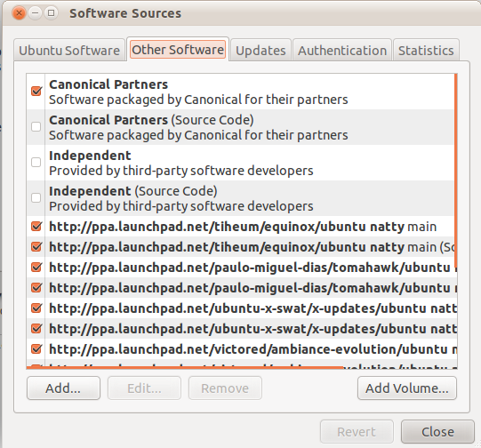The width and height of the screenshot is (481, 448).
Task: Click the vertical scrollbar of sources list
Action: (x=456, y=171)
